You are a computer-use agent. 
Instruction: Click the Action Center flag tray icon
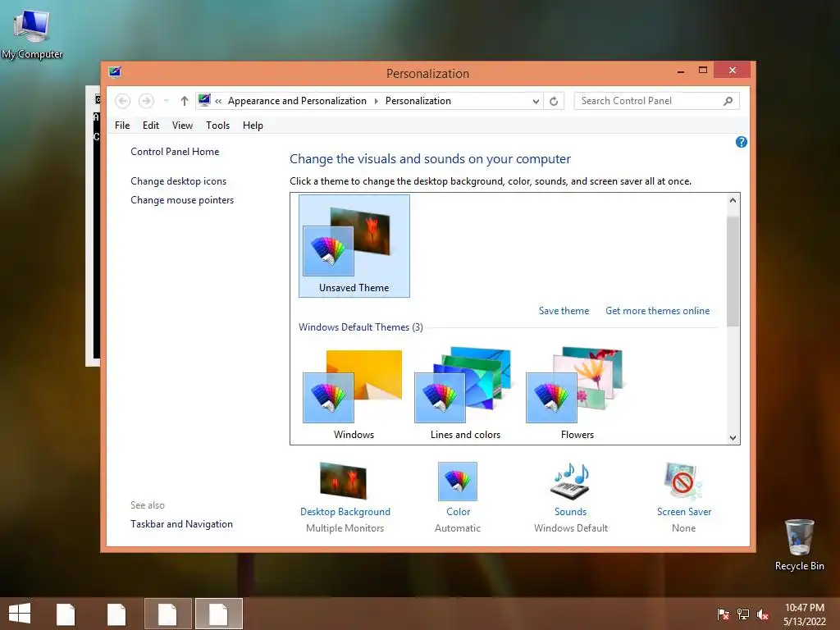[724, 614]
